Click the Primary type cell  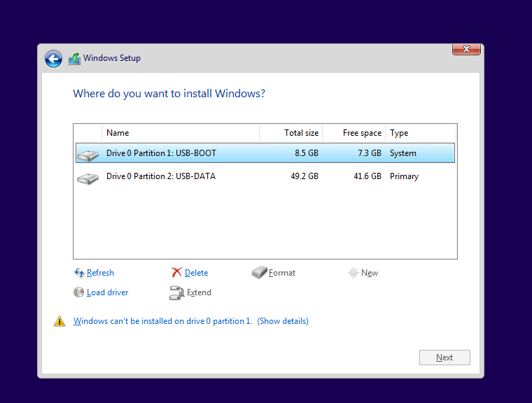tap(404, 176)
